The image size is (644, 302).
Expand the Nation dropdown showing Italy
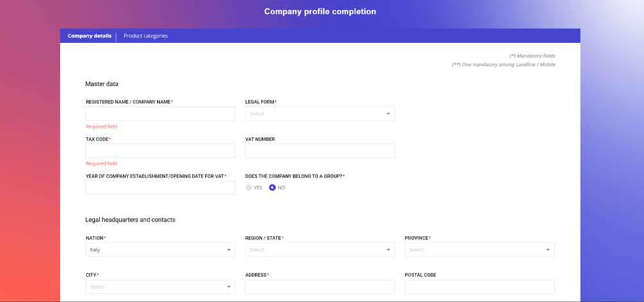160,250
